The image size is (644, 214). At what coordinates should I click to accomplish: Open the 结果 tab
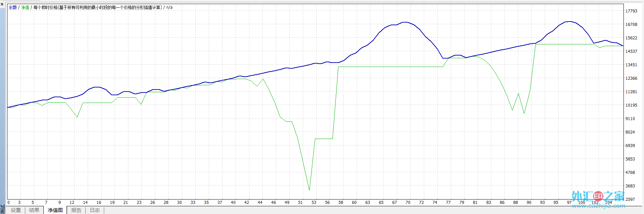pyautogui.click(x=34, y=210)
